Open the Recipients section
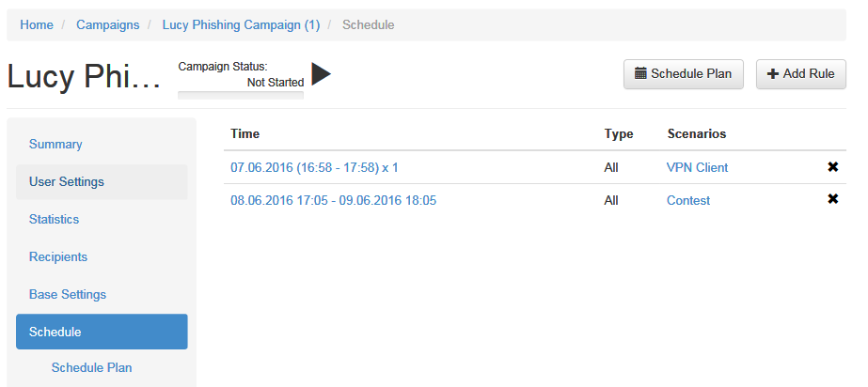 click(58, 257)
